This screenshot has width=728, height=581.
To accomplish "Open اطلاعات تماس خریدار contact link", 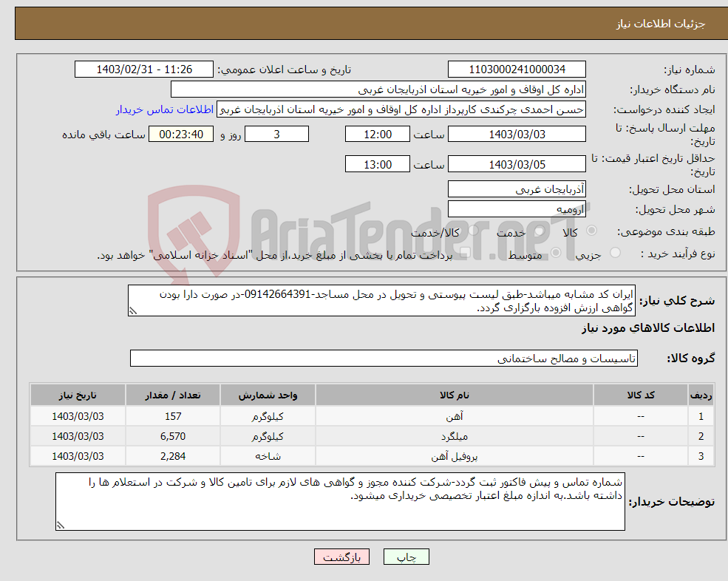I will (x=165, y=109).
